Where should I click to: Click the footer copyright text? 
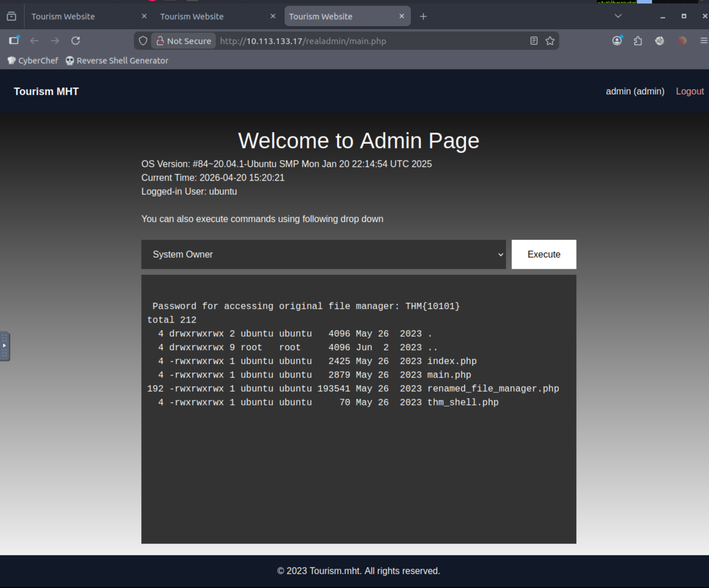[359, 571]
